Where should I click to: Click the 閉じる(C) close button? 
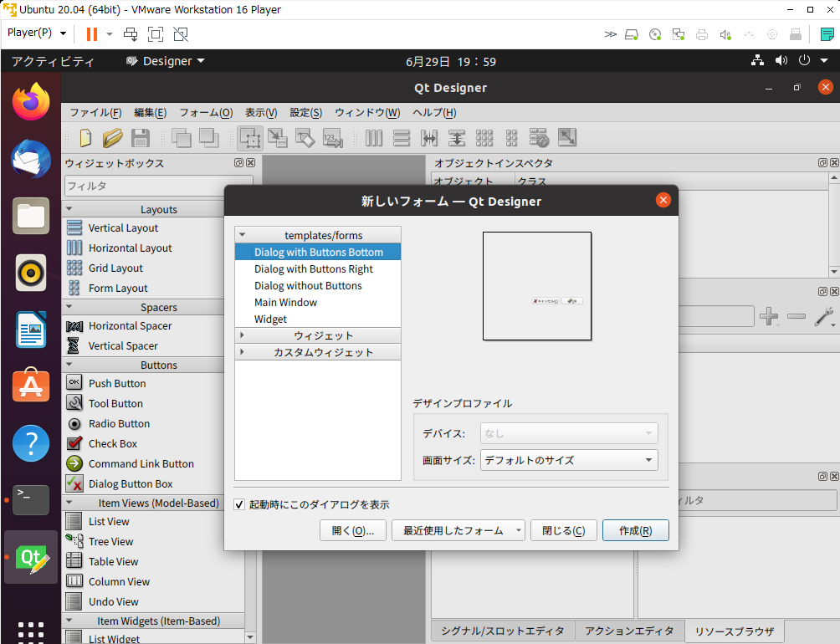click(x=564, y=530)
